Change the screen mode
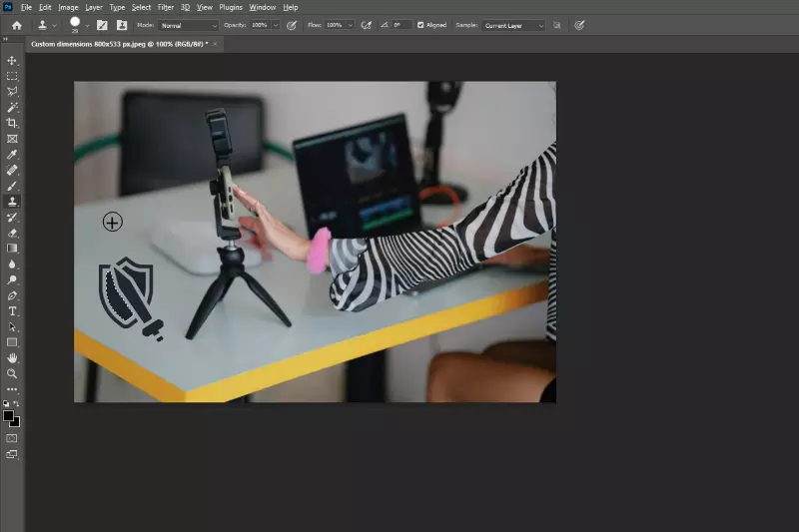This screenshot has width=799, height=532. point(12,454)
